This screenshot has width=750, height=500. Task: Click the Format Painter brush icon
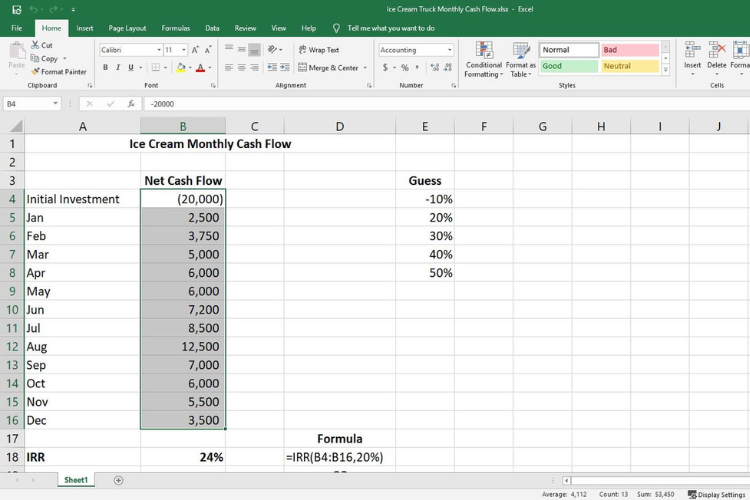click(x=35, y=71)
